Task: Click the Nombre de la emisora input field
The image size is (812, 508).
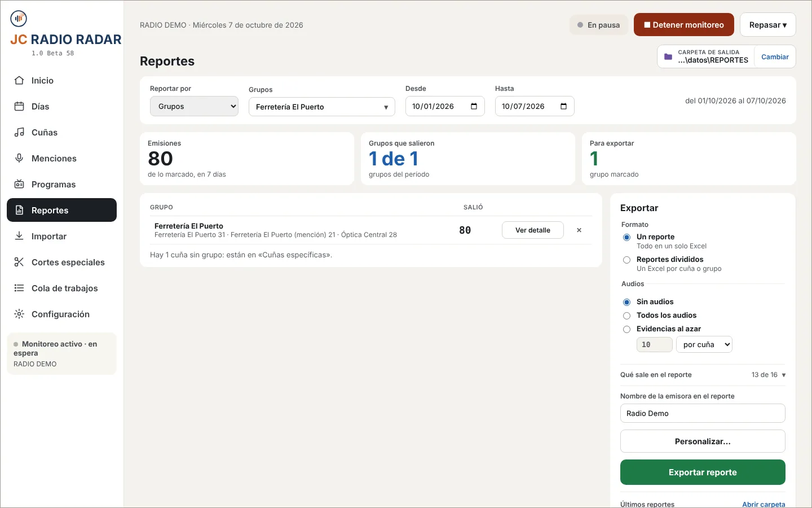Action: pyautogui.click(x=703, y=413)
